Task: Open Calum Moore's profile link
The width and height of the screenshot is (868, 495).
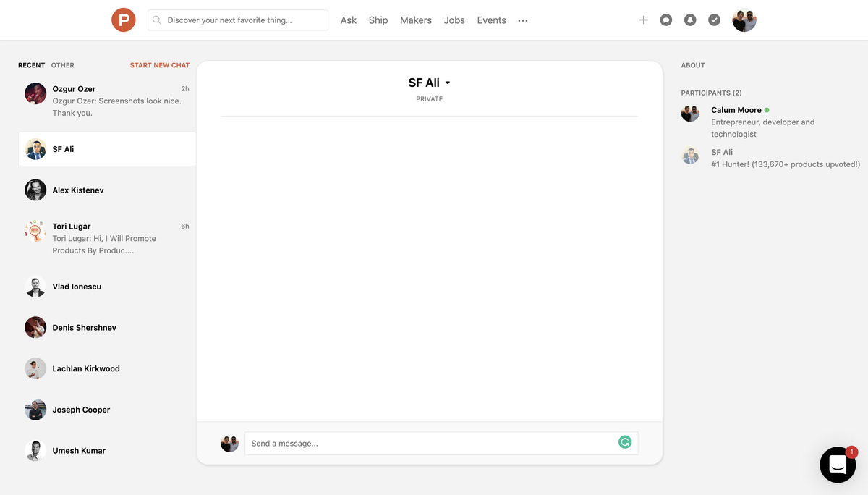Action: 736,110
